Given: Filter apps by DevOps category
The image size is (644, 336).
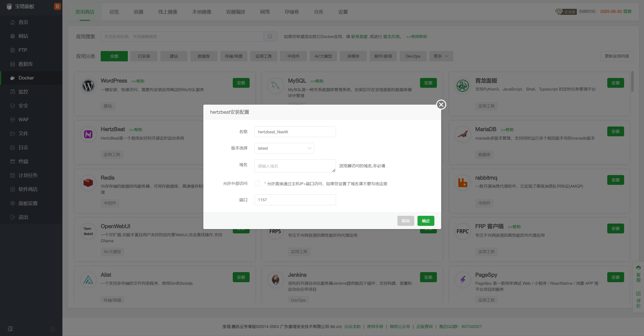Looking at the screenshot, I should click(413, 56).
